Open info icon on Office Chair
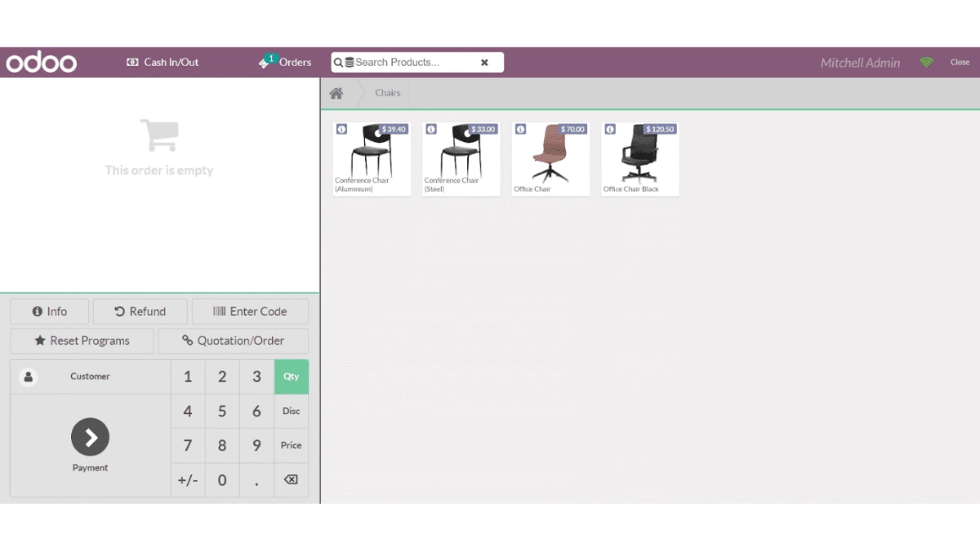 521,129
